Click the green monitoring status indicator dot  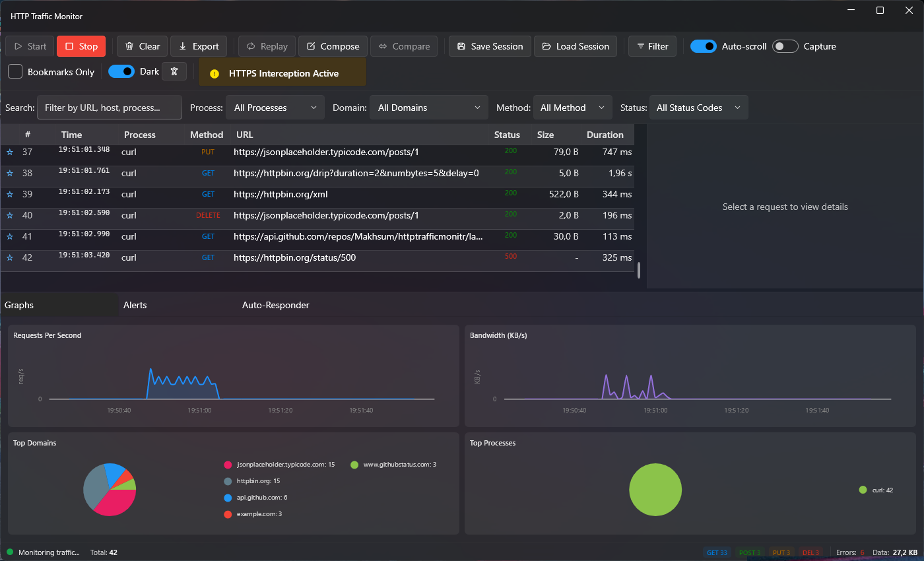[x=10, y=552]
